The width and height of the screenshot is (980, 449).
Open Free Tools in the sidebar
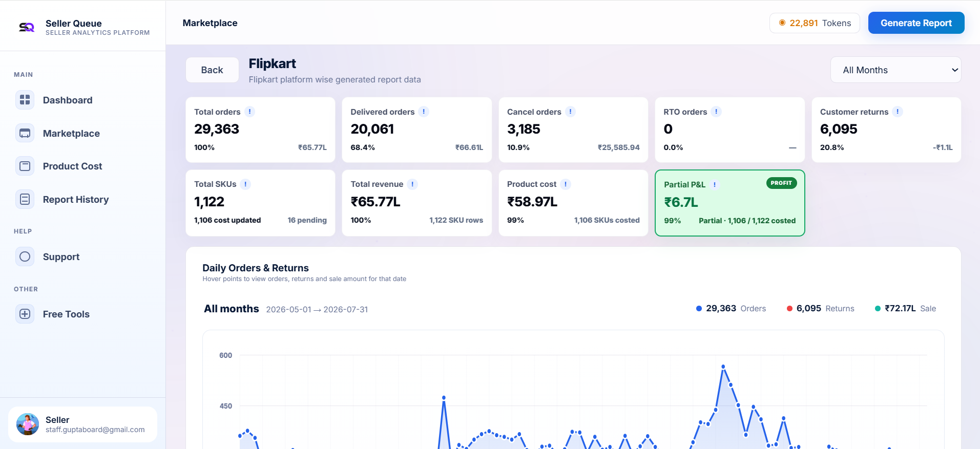[66, 314]
